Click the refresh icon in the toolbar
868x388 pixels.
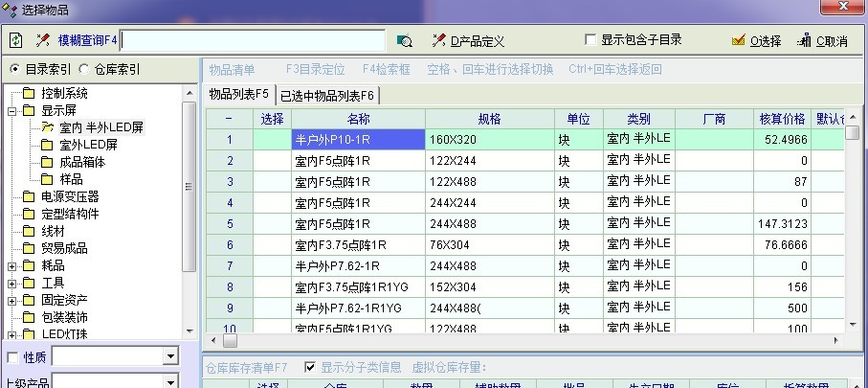(x=15, y=40)
